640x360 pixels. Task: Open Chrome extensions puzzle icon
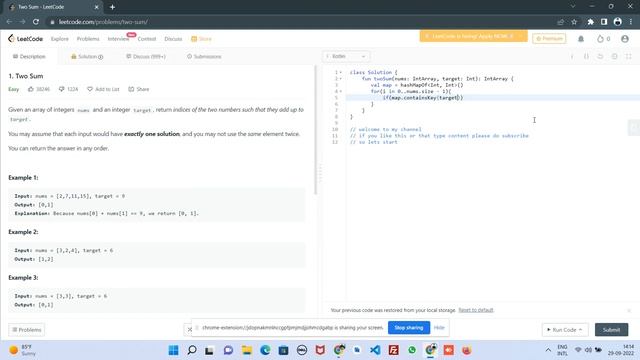[590, 22]
